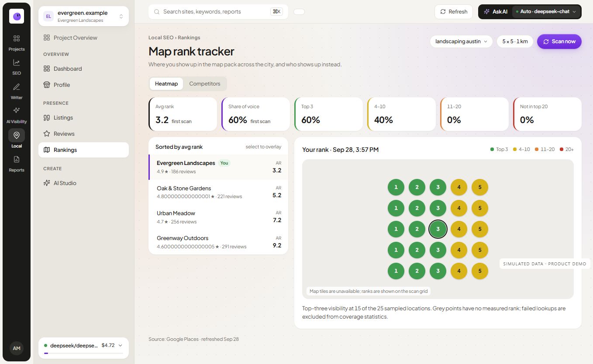593x364 pixels.
Task: Open Reviews in the sidebar
Action: point(83,134)
